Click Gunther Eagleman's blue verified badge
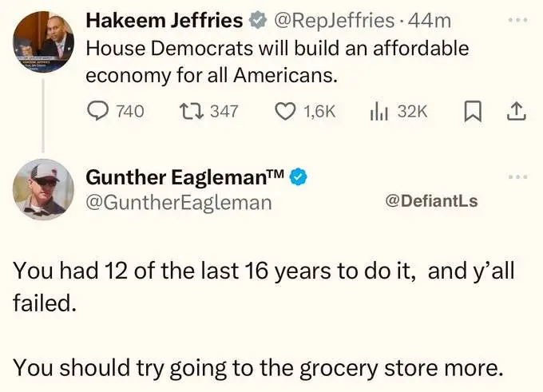 (299, 176)
